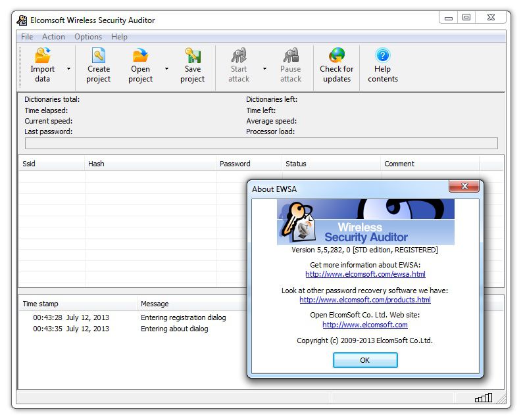Click the attack progress bar
523x420 pixels.
[261, 143]
